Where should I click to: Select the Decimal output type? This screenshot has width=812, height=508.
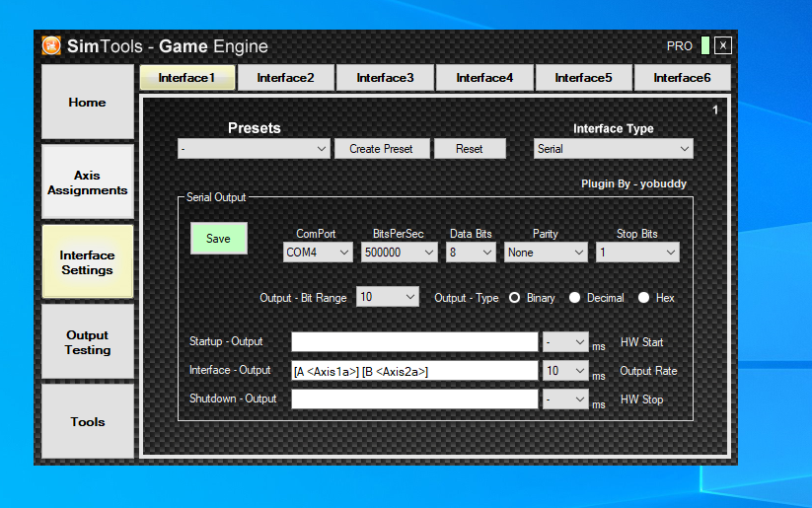(574, 298)
